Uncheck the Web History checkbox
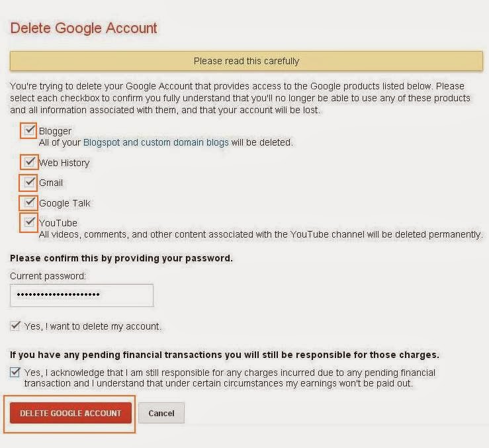This screenshot has width=489, height=448. pyautogui.click(x=29, y=161)
